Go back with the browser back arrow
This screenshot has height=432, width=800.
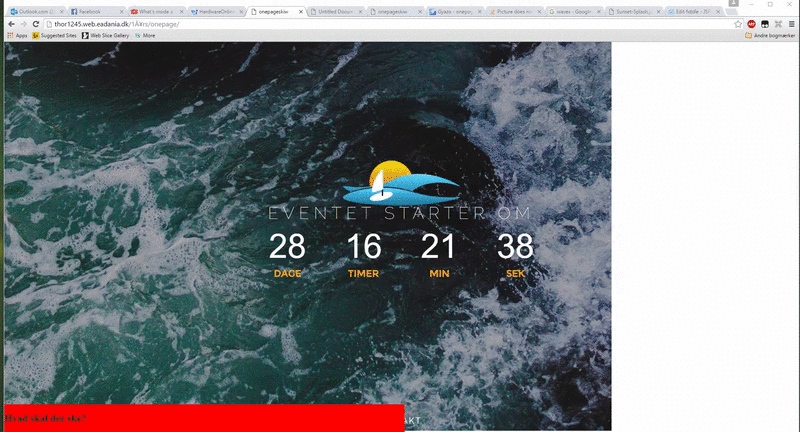tap(11, 24)
